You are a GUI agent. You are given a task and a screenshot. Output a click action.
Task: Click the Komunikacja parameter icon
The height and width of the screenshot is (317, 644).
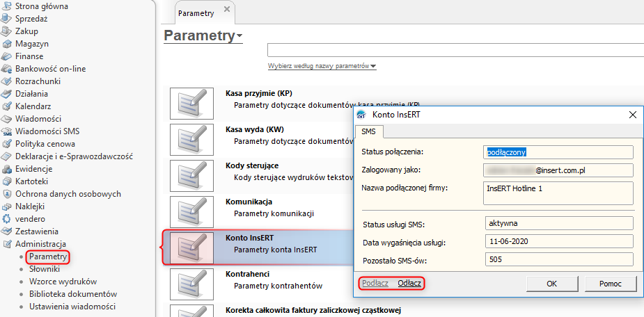191,211
